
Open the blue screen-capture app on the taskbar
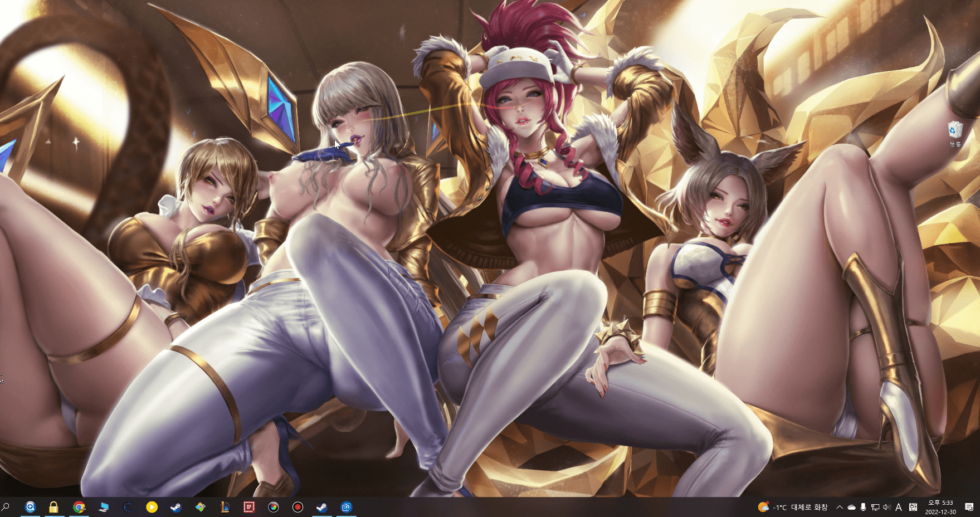click(347, 507)
